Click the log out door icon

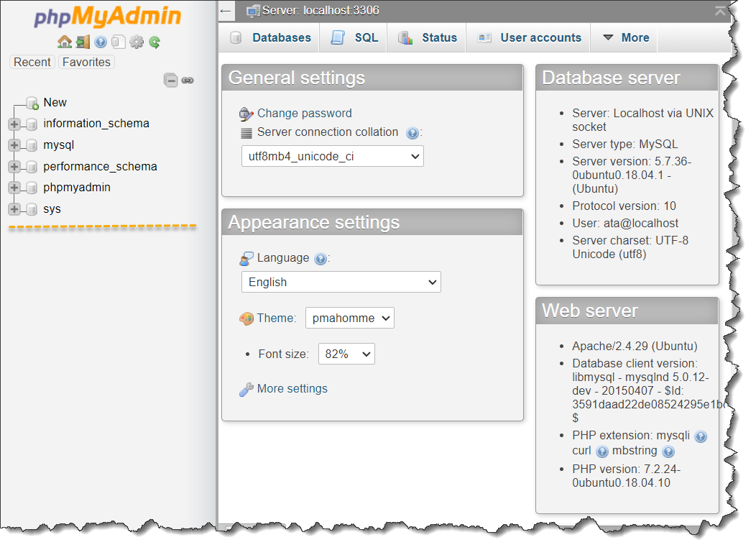pos(83,42)
